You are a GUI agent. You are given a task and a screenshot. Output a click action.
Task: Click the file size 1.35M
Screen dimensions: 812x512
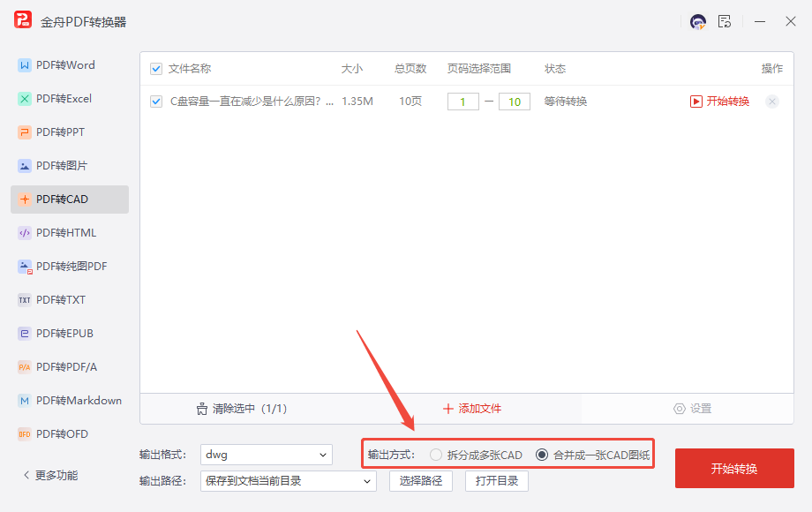357,102
